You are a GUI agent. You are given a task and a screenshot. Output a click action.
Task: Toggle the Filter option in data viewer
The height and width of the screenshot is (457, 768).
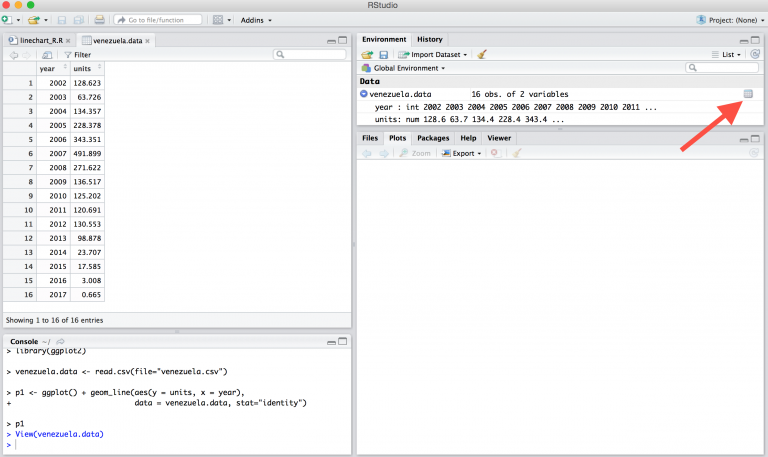[x=76, y=54]
